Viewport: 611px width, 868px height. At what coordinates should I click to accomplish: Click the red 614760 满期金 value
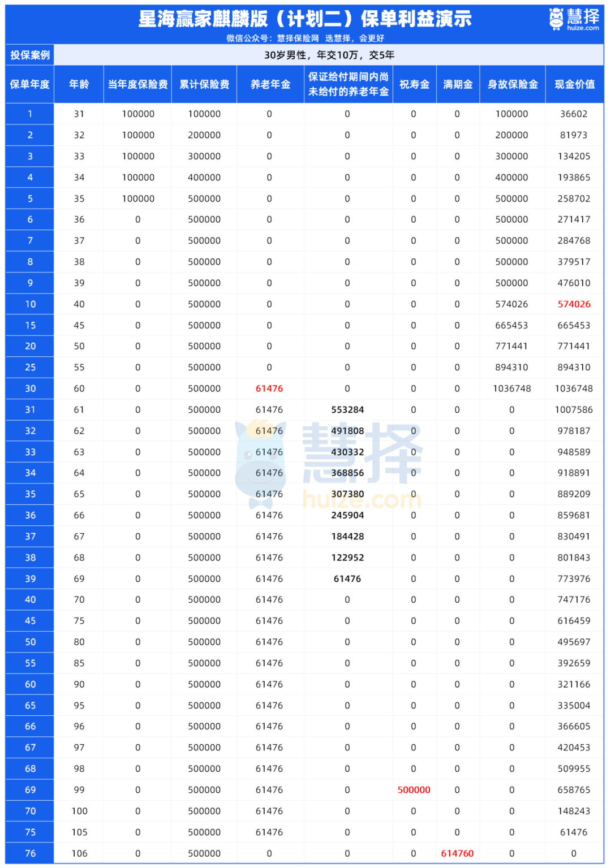pos(457,853)
